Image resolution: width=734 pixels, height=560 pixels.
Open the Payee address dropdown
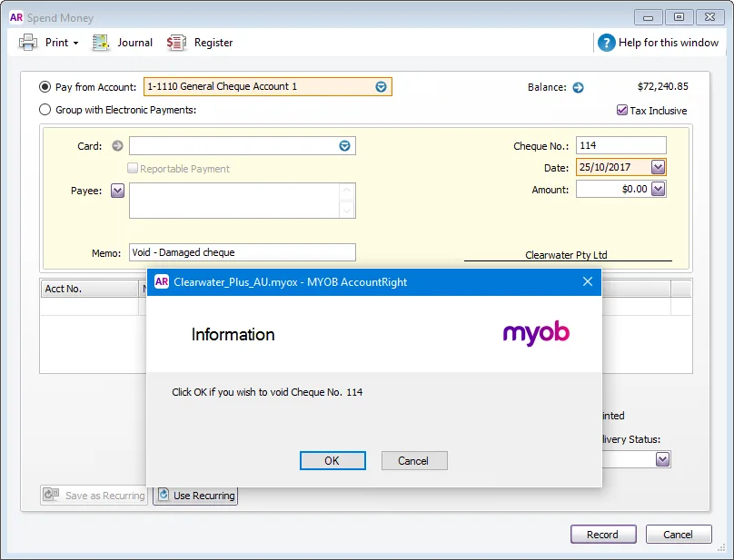pyautogui.click(x=117, y=191)
